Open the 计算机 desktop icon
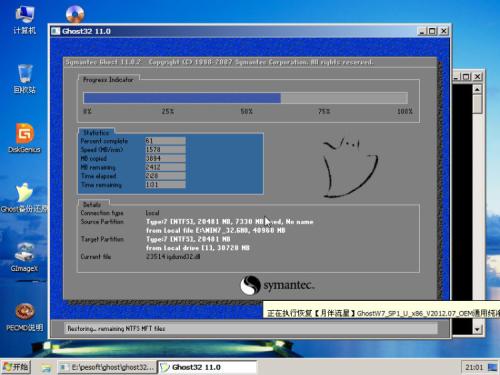 point(24,19)
